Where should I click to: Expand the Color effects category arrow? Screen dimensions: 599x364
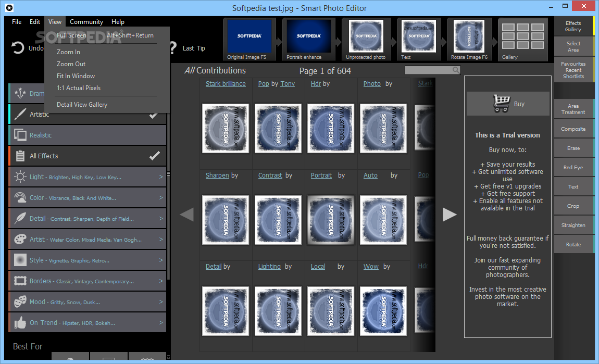click(x=161, y=197)
